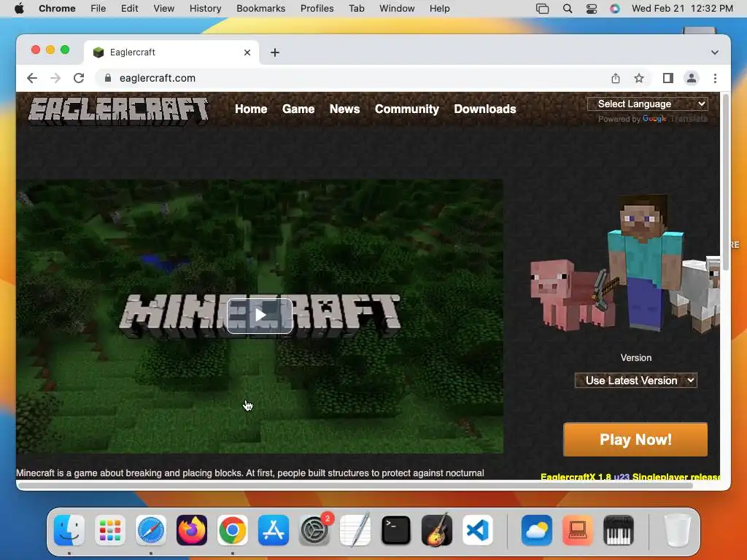747x560 pixels.
Task: Open the Help menu
Action: (x=439, y=9)
